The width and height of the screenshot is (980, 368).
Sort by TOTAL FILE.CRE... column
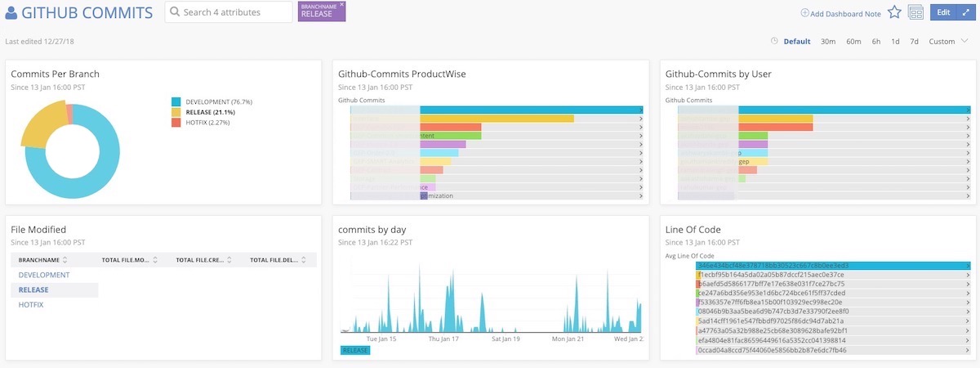(x=203, y=260)
